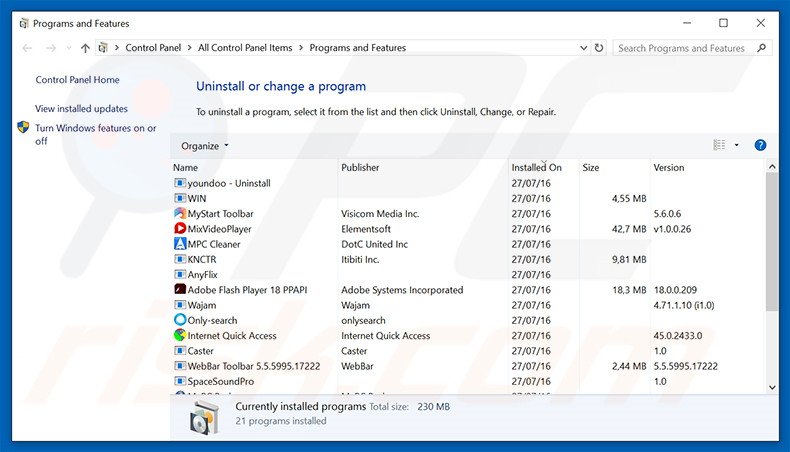Screen dimensions: 790x452
Task: Click the Windows shield icon in sidebar
Action: tap(23, 127)
